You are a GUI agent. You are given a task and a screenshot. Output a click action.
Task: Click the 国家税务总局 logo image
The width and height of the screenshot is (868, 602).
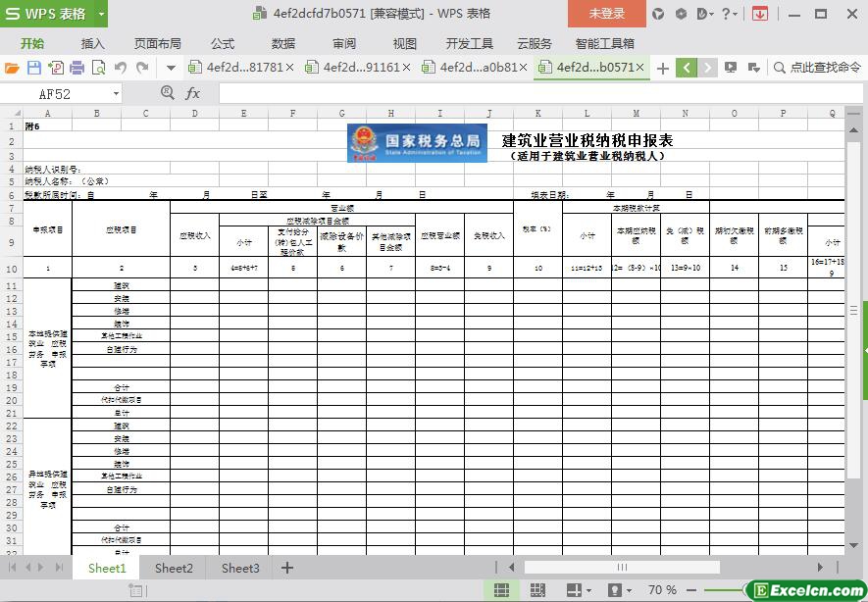point(417,143)
